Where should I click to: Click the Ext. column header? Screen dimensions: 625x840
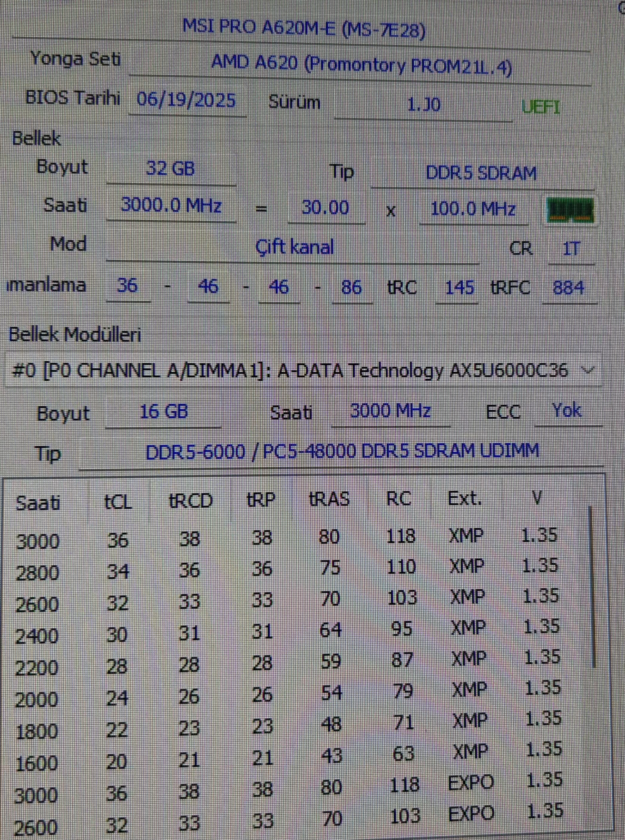coord(465,498)
